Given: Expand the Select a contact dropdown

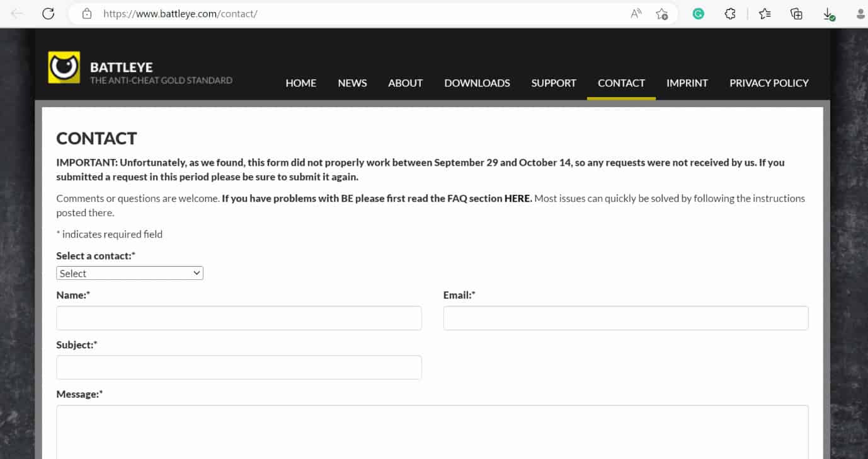Looking at the screenshot, I should point(130,273).
